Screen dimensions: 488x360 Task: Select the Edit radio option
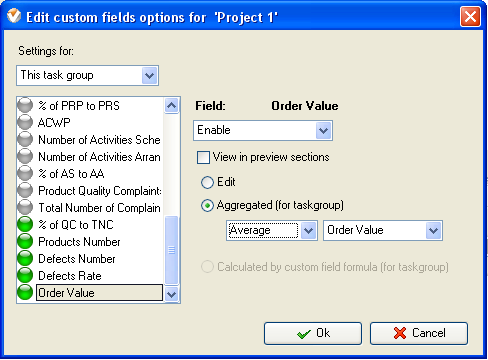[207, 182]
